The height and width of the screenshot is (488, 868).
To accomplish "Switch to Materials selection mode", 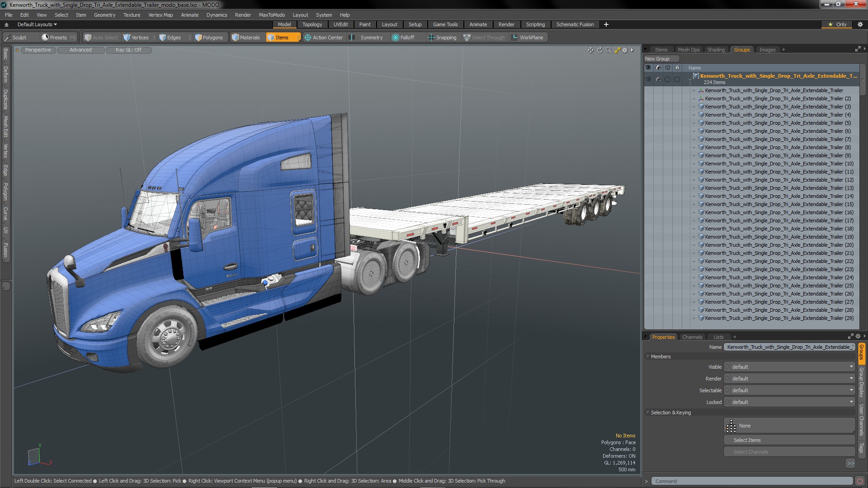I will click(x=246, y=38).
